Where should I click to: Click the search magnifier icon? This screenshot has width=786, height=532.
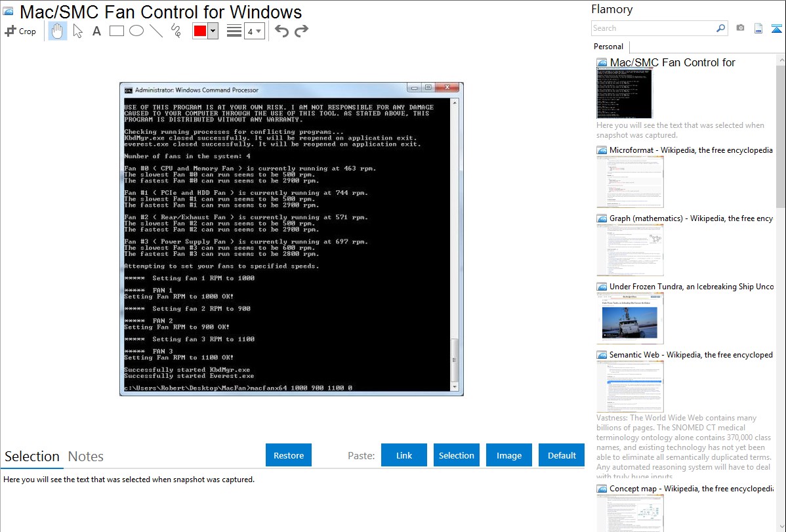point(720,28)
